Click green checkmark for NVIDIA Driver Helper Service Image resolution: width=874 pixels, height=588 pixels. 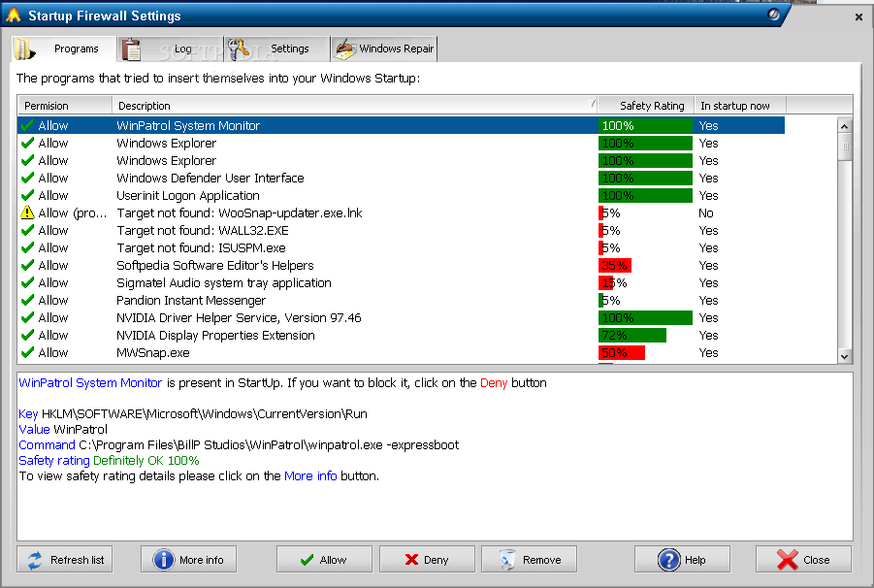pyautogui.click(x=27, y=317)
